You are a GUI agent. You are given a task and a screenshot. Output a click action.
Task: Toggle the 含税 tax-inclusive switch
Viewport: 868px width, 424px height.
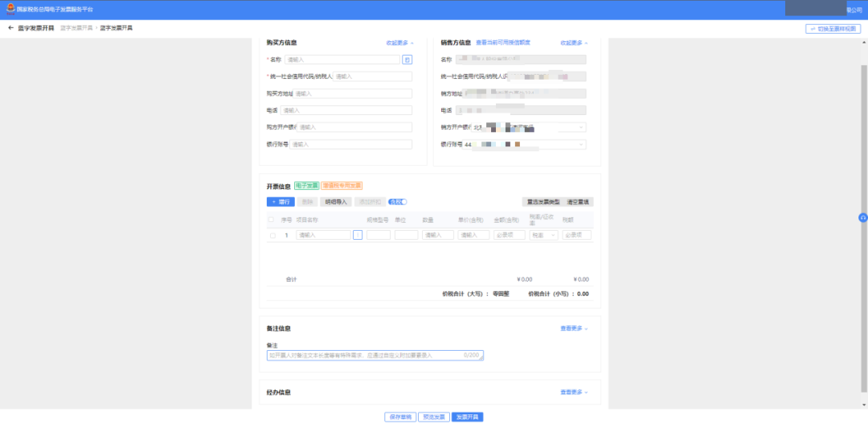398,202
